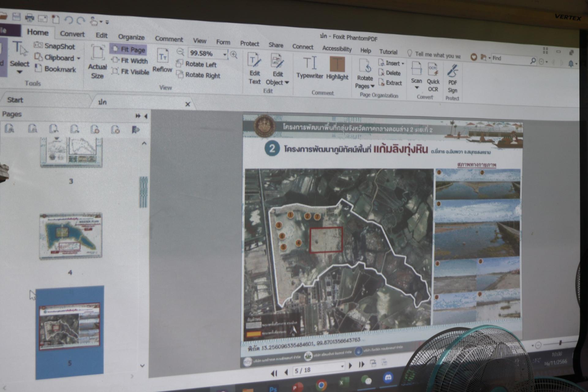Click the zoom out magnifier icon
588x392 pixels.
(180, 52)
